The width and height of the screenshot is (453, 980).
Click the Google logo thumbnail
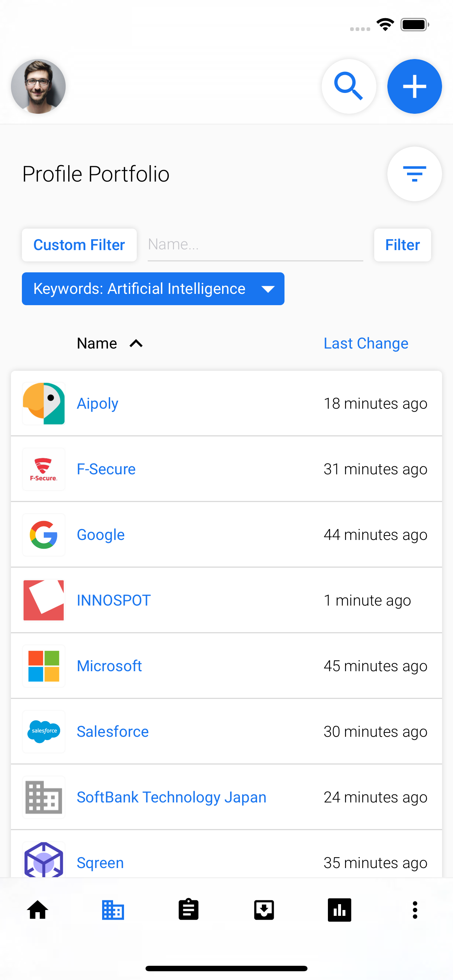44,534
